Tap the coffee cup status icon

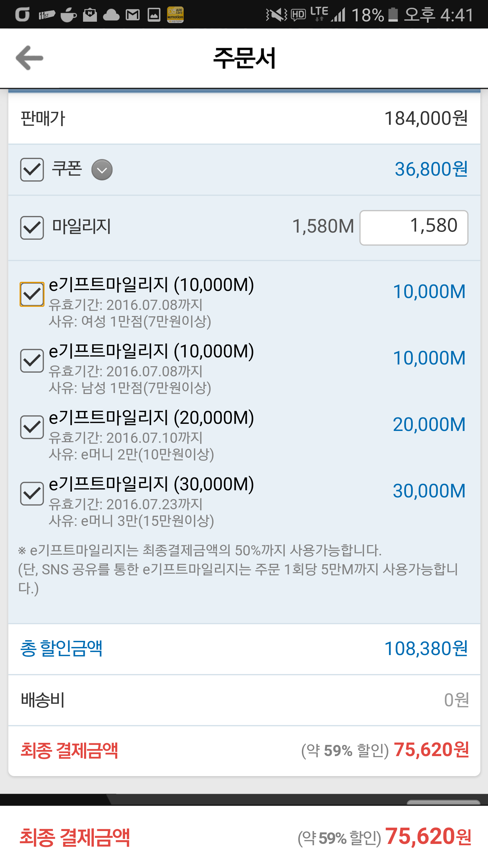pos(68,15)
